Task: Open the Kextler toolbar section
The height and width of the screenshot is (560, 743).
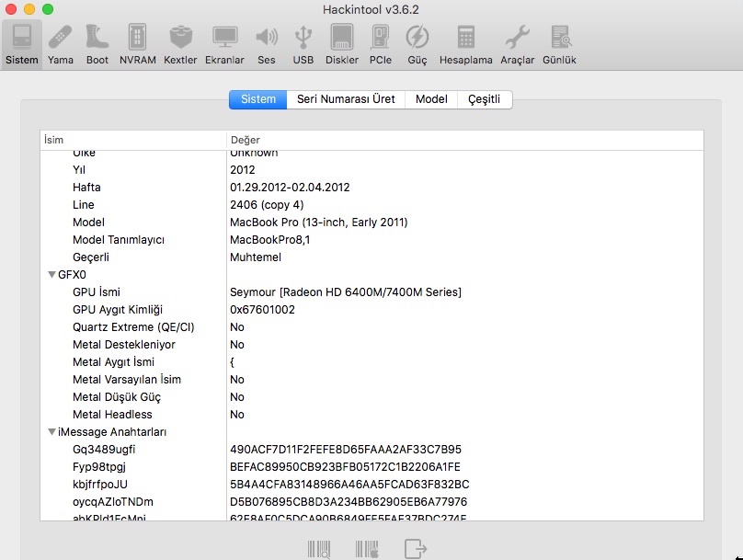Action: pos(181,44)
